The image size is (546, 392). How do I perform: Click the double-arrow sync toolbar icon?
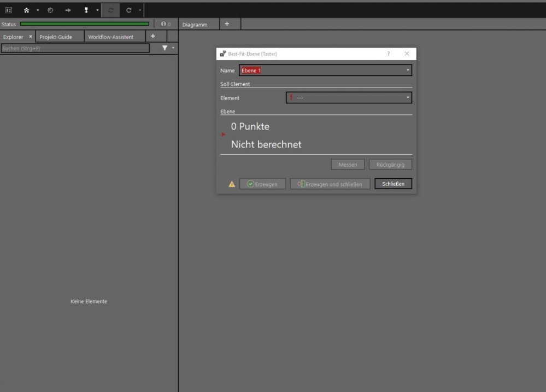pos(110,10)
